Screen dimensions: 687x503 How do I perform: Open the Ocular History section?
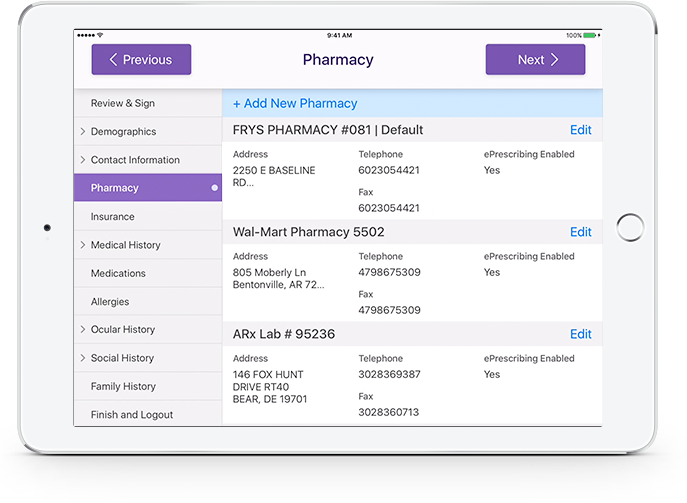148,329
